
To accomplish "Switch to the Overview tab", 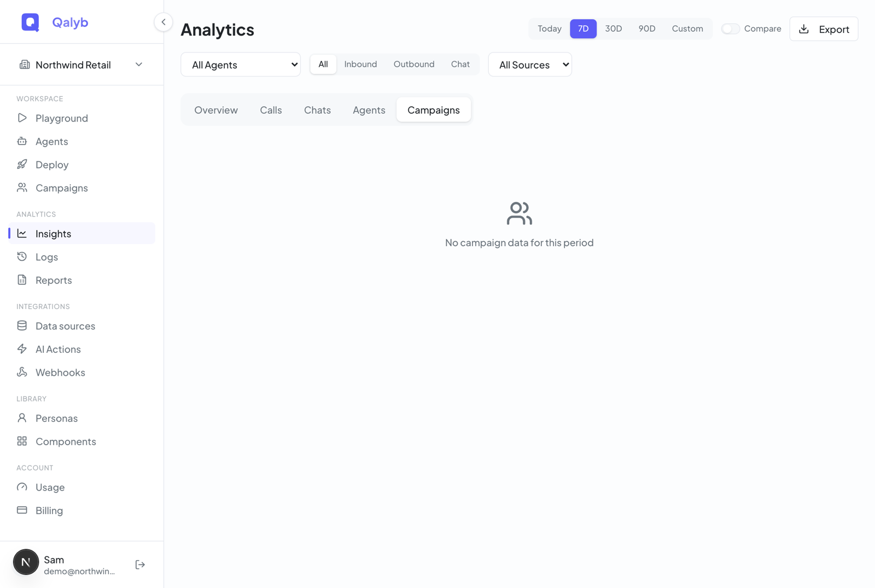I will pyautogui.click(x=216, y=110).
